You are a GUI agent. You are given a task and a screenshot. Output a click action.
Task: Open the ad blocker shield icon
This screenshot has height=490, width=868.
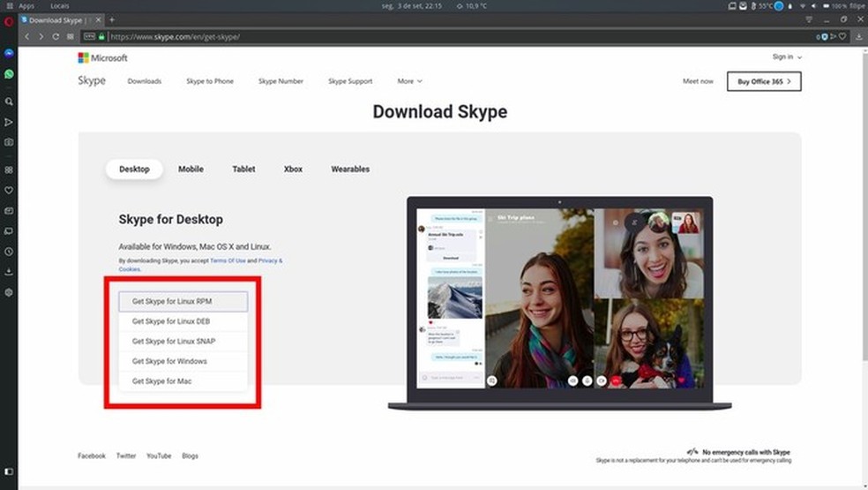(824, 36)
